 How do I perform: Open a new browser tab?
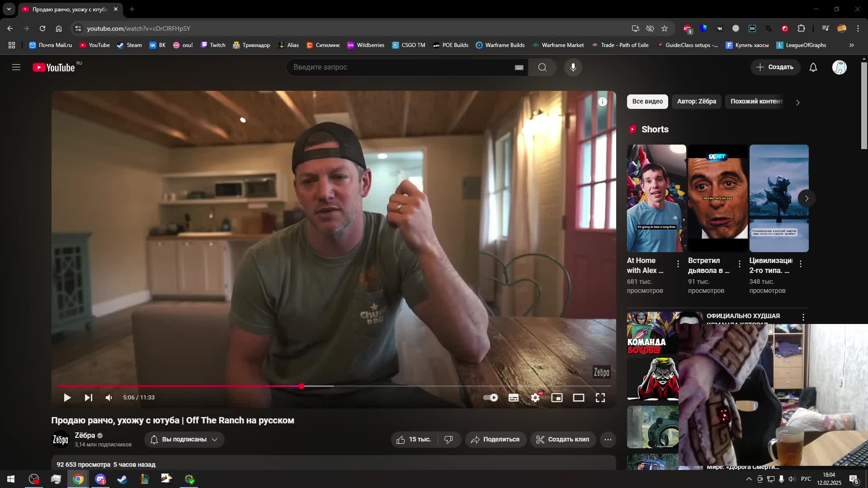pos(132,9)
